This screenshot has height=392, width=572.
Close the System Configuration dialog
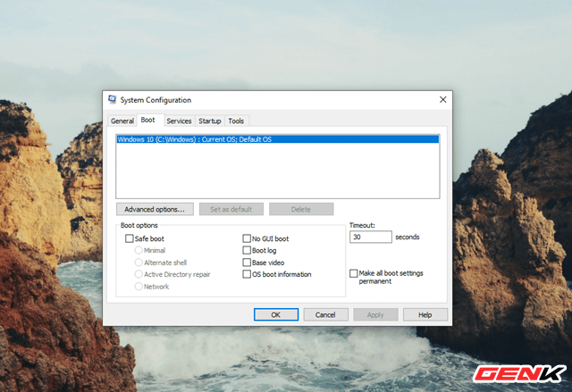[x=443, y=99]
